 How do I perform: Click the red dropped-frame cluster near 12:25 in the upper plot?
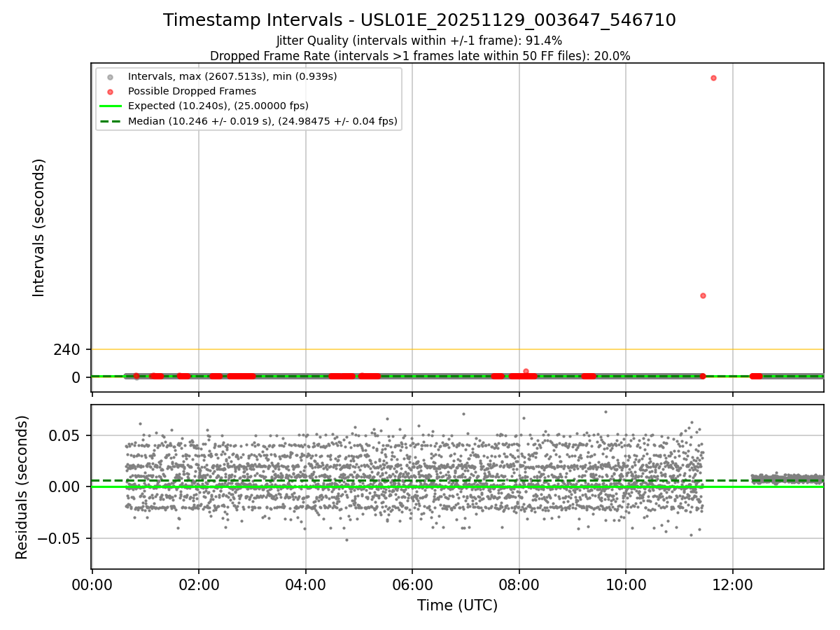[x=756, y=376]
